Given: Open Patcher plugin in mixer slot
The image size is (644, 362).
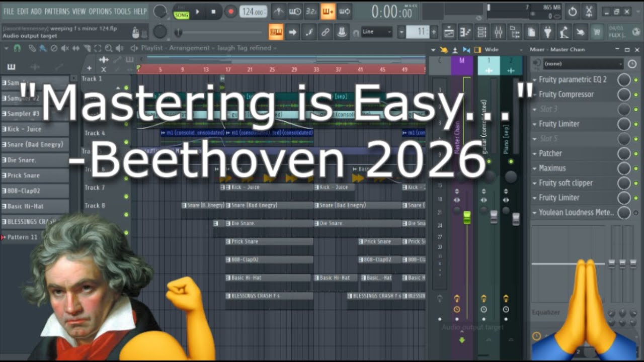Looking at the screenshot, I should click(550, 153).
